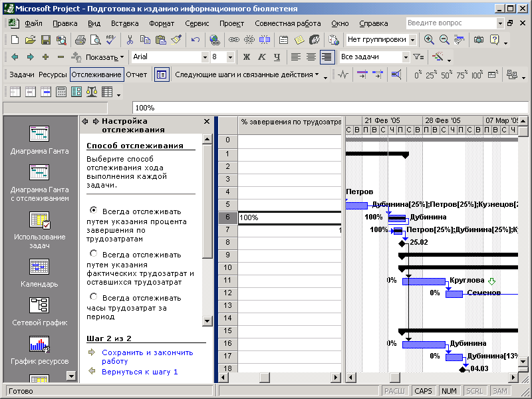Open the Все задачи filter dropdown

click(406, 57)
